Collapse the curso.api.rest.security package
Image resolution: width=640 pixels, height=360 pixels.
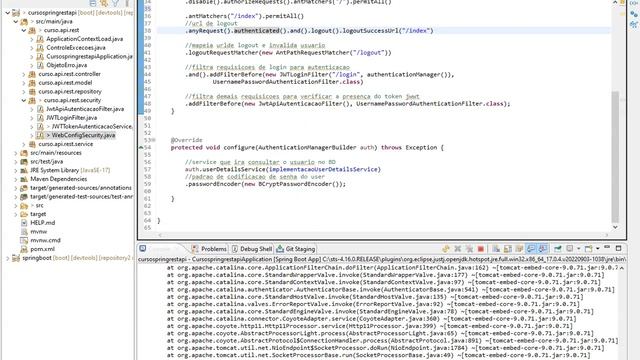24,100
